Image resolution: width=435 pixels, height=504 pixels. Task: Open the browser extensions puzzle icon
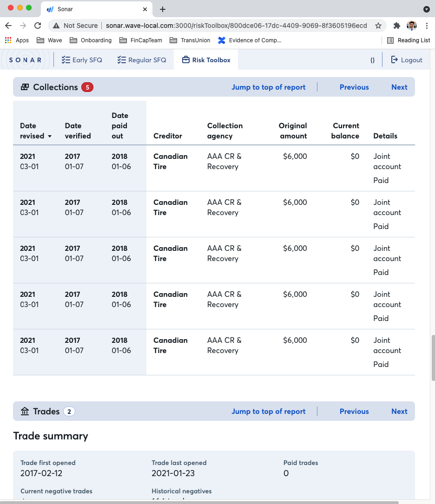point(396,26)
